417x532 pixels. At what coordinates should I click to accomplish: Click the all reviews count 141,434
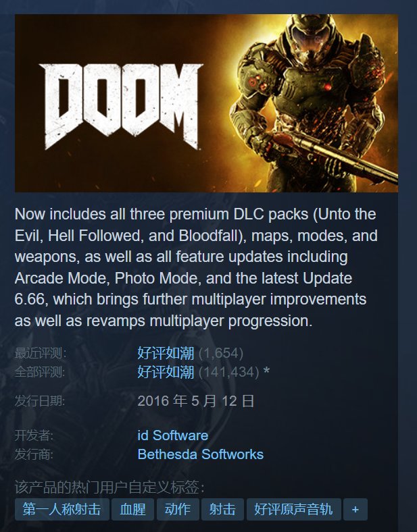tap(229, 372)
